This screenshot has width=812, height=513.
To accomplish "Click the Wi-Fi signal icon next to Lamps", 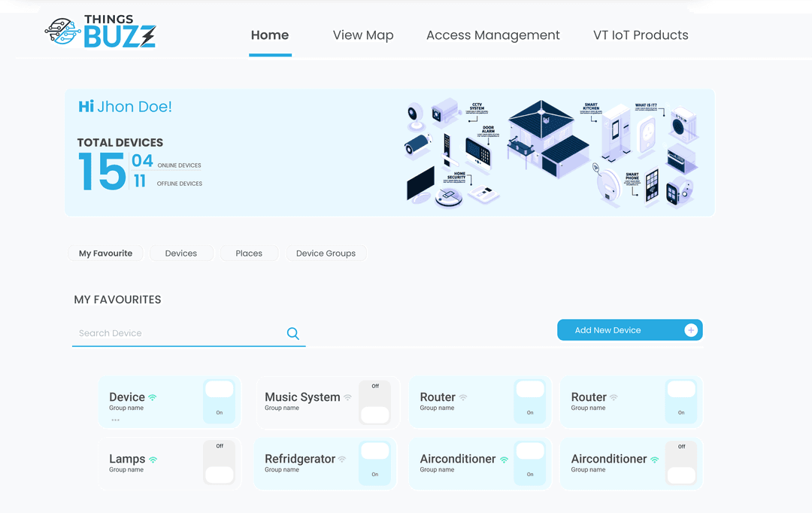I will pyautogui.click(x=153, y=459).
